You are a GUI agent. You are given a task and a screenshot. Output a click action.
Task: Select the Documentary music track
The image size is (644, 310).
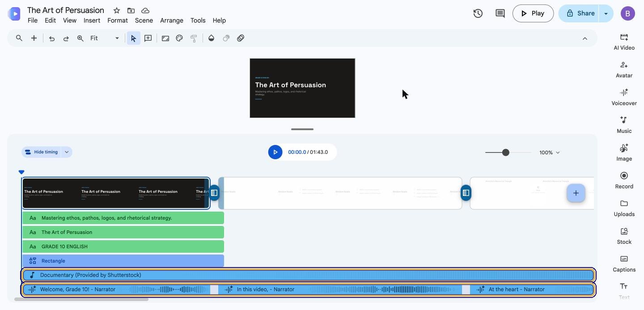coord(308,275)
